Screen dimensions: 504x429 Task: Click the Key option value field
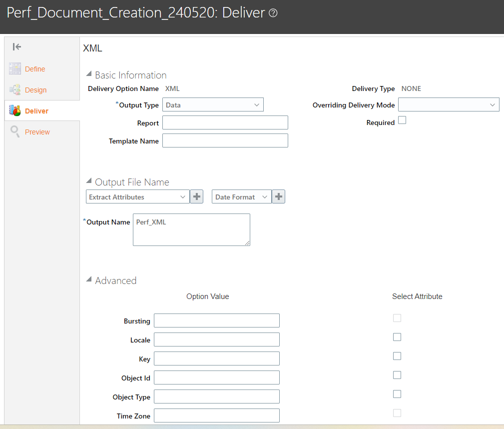(217, 358)
